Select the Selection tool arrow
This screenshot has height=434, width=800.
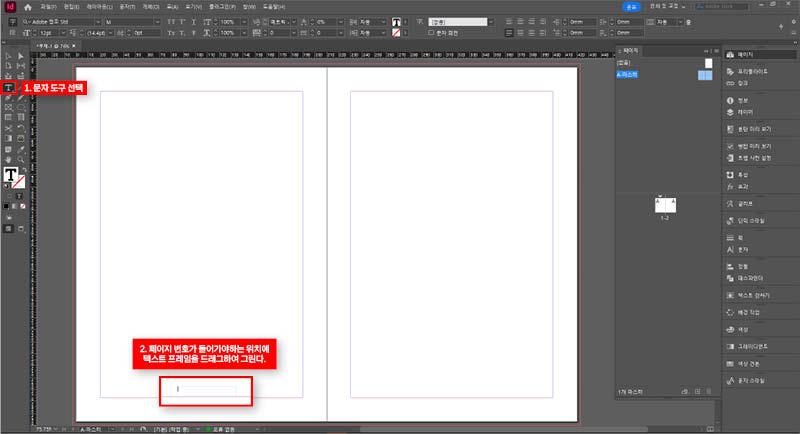pyautogui.click(x=9, y=56)
